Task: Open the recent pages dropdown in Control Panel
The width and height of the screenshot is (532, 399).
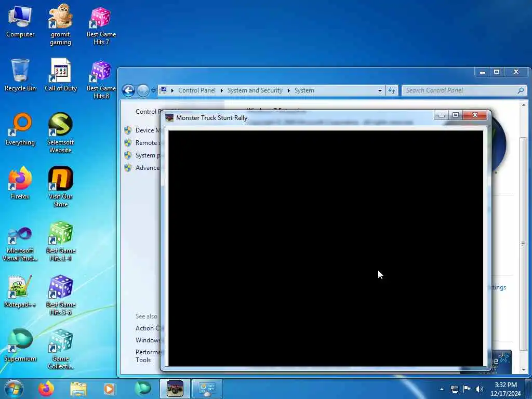Action: click(153, 90)
